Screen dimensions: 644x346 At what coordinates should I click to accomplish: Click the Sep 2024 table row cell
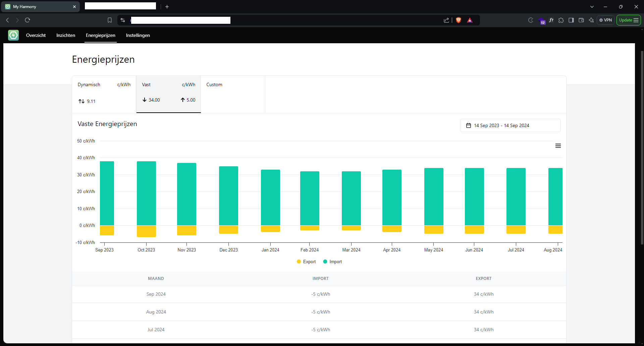pyautogui.click(x=156, y=294)
